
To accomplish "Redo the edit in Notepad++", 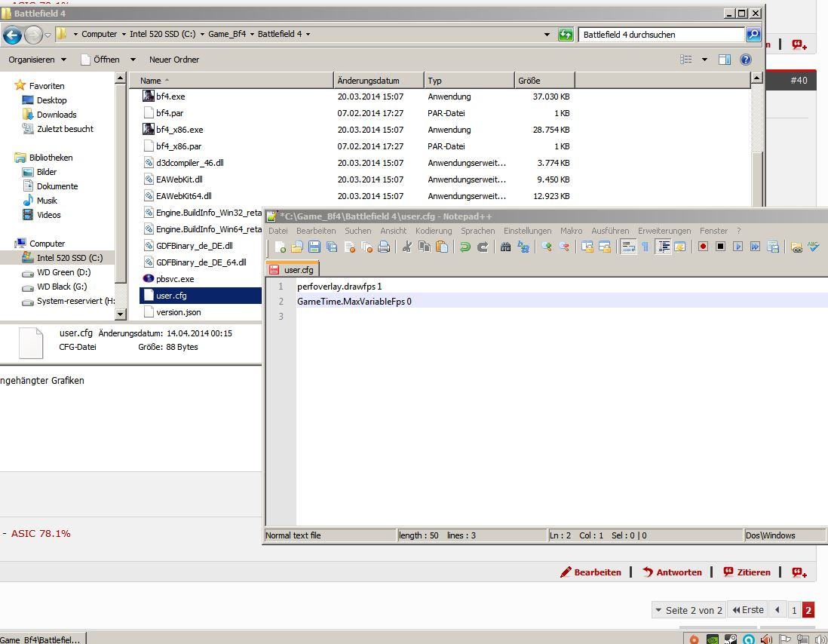I will [x=482, y=247].
